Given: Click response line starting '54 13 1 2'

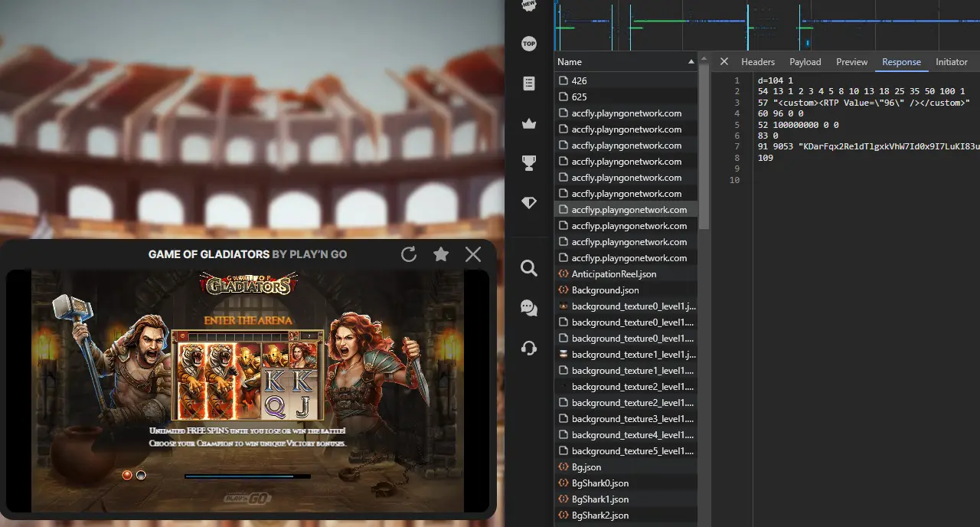Looking at the screenshot, I should [x=861, y=91].
